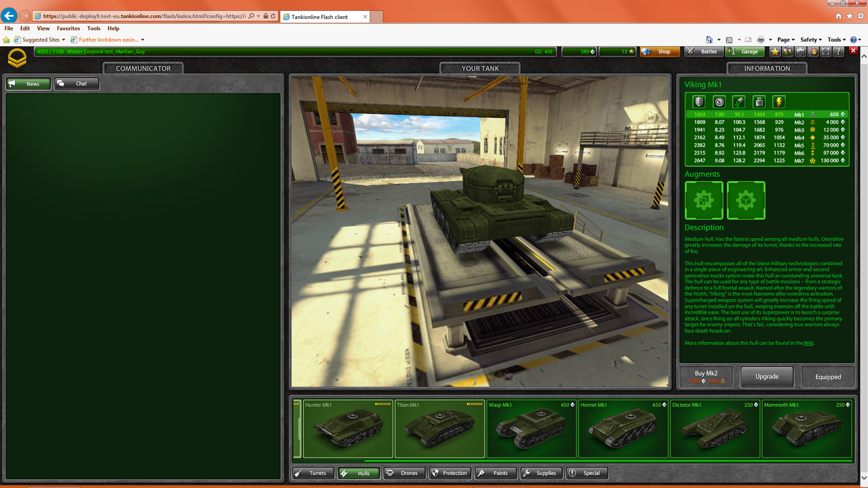
Task: Open the Chat tab in Communicator
Action: coord(77,84)
